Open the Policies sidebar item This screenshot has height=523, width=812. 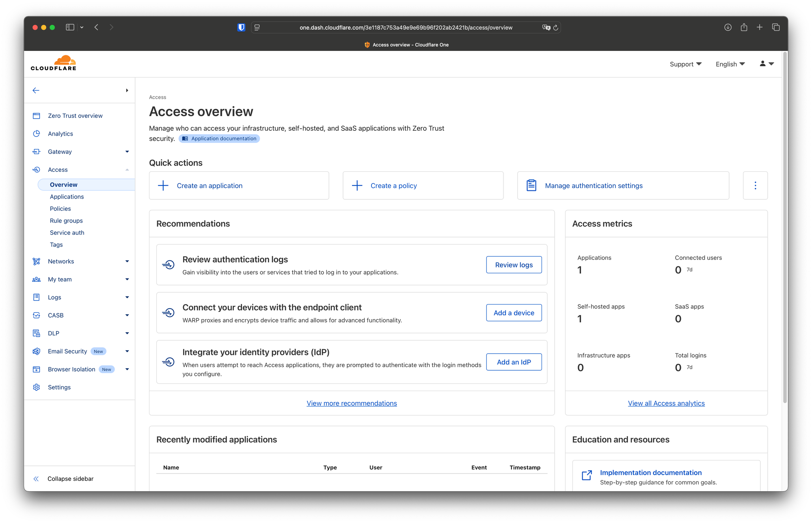tap(60, 209)
